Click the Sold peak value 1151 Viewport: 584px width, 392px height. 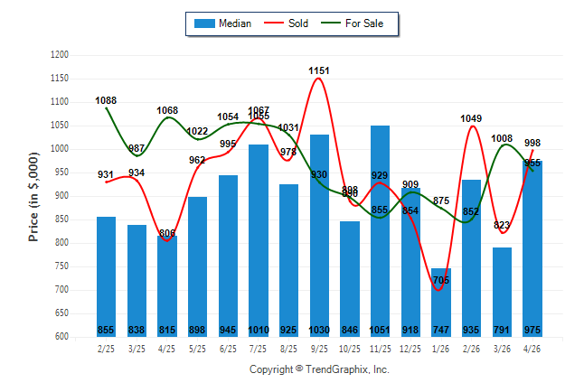[319, 70]
